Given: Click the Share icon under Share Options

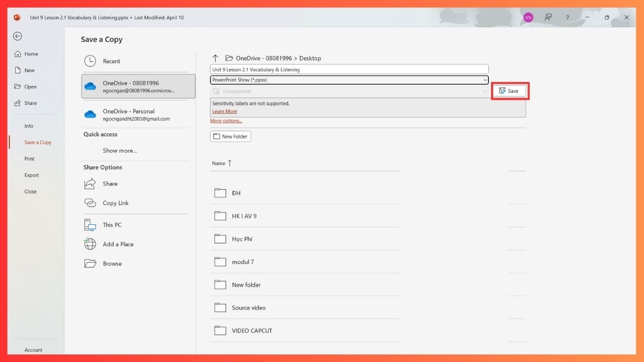Looking at the screenshot, I should [x=90, y=183].
